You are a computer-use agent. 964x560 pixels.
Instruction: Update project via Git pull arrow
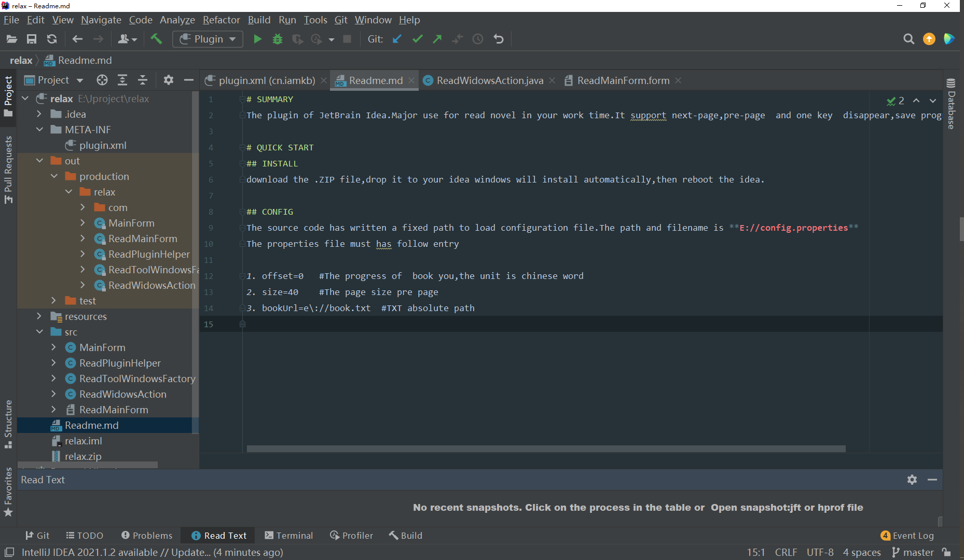397,39
